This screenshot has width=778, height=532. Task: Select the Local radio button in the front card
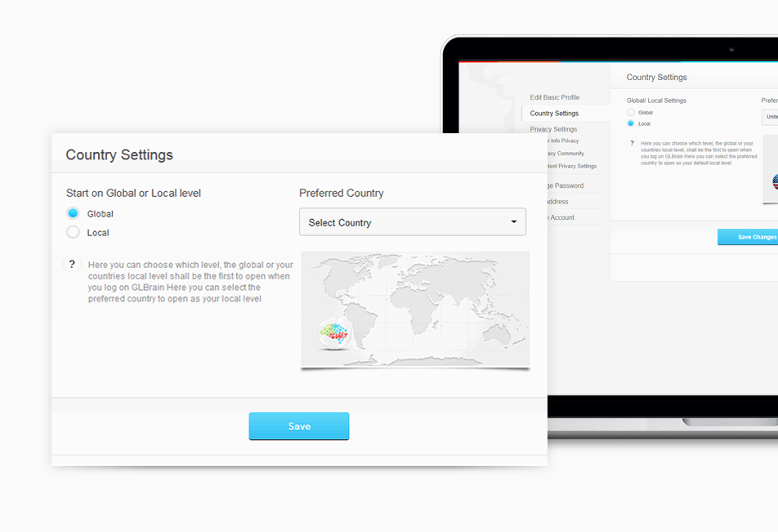click(74, 232)
